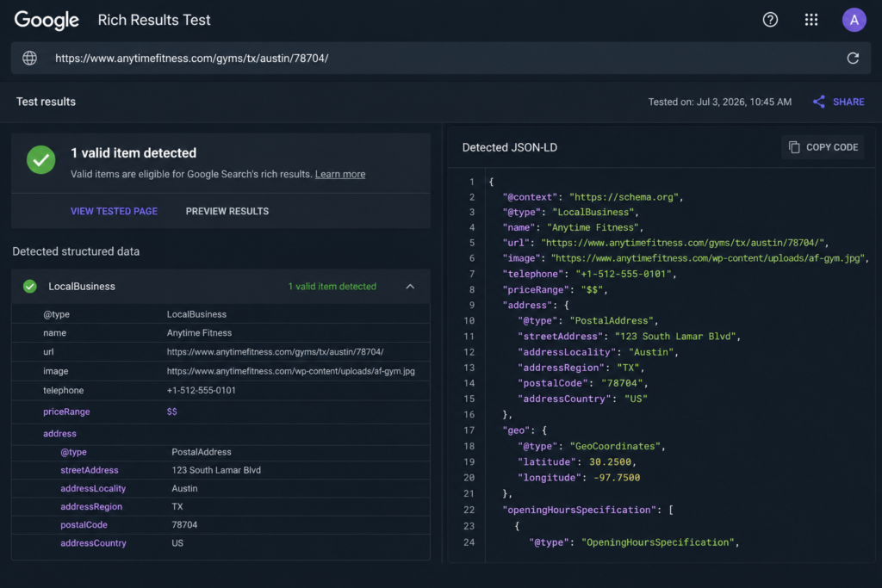The width and height of the screenshot is (882, 588).
Task: Open the help question mark icon
Action: pos(770,20)
